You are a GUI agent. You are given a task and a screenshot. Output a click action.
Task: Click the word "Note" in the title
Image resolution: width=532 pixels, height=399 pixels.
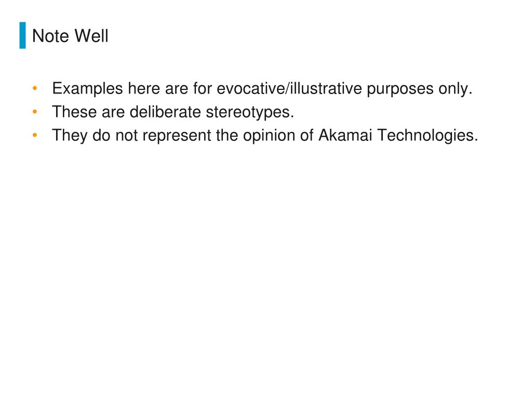(50, 36)
